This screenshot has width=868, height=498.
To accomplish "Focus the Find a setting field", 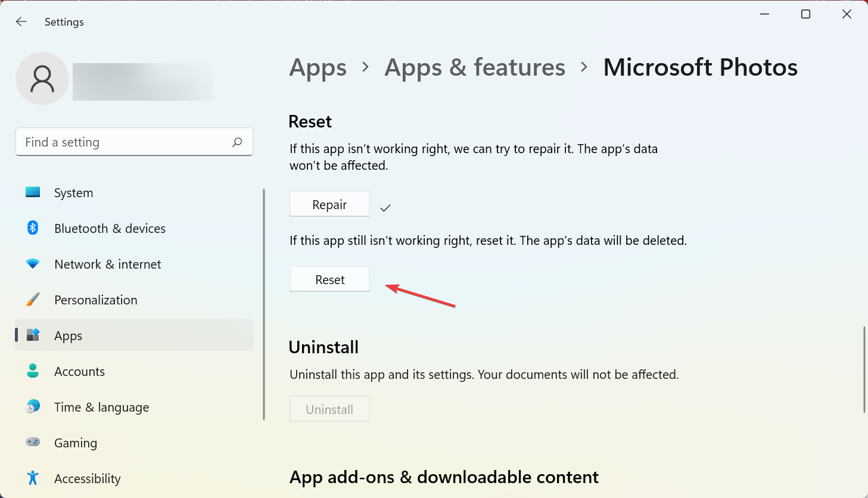I will coord(125,142).
